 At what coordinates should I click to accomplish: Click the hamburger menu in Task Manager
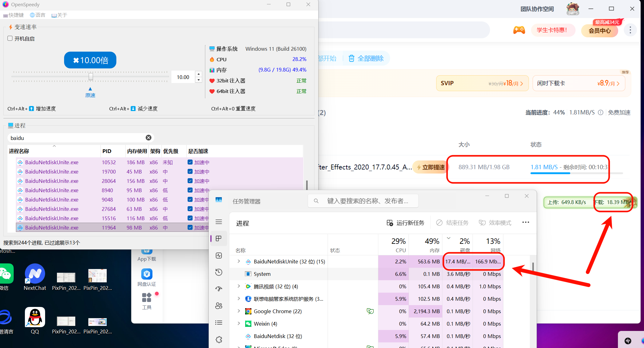click(219, 222)
